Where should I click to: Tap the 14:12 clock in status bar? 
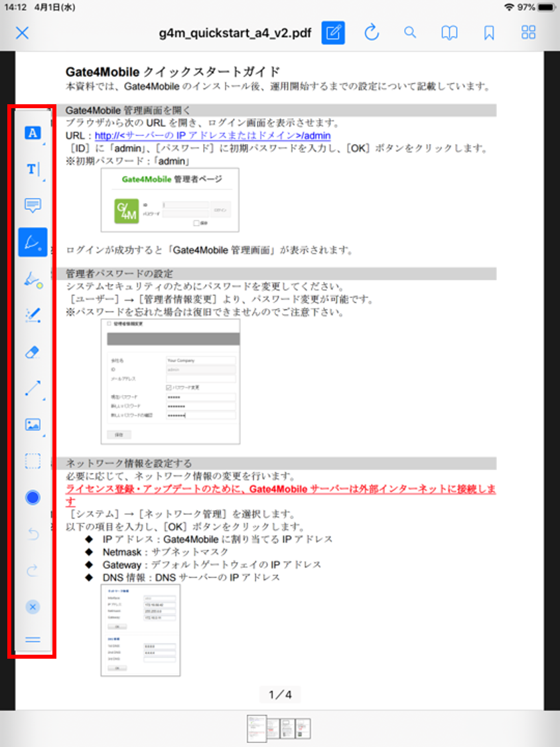pyautogui.click(x=16, y=7)
